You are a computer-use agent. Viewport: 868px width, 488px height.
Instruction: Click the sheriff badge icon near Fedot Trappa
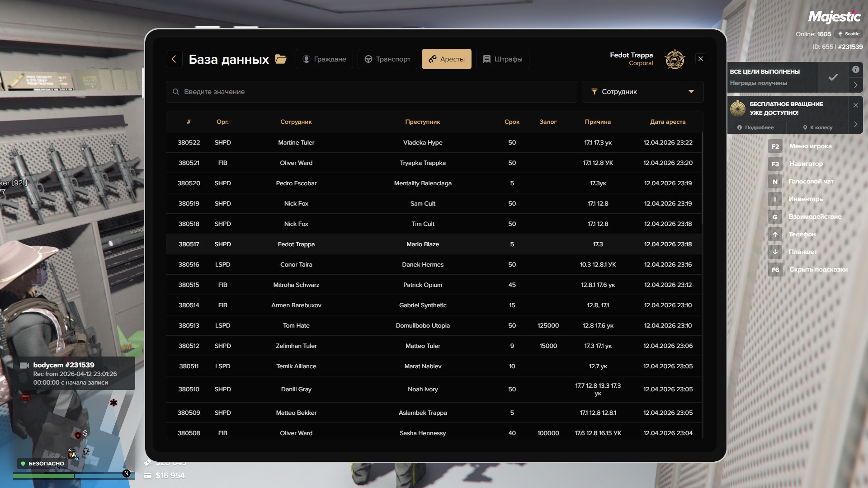click(675, 59)
